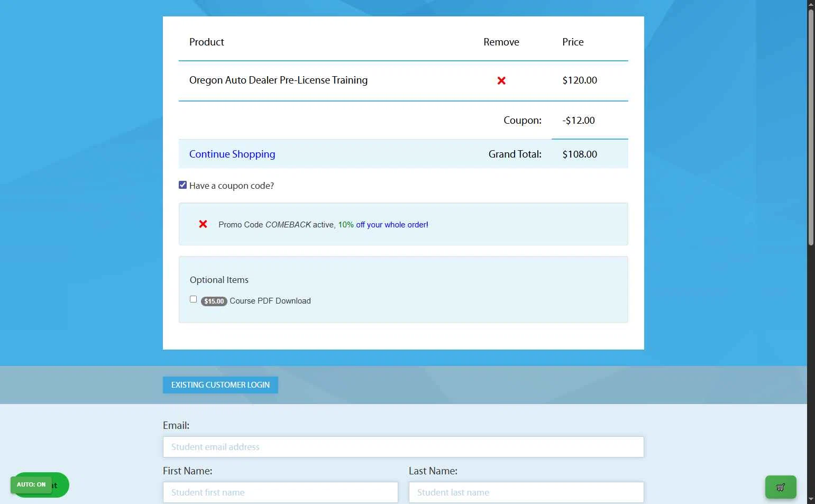815x504 pixels.
Task: Click the page vertical scrollbar thumb
Action: pos(811,127)
